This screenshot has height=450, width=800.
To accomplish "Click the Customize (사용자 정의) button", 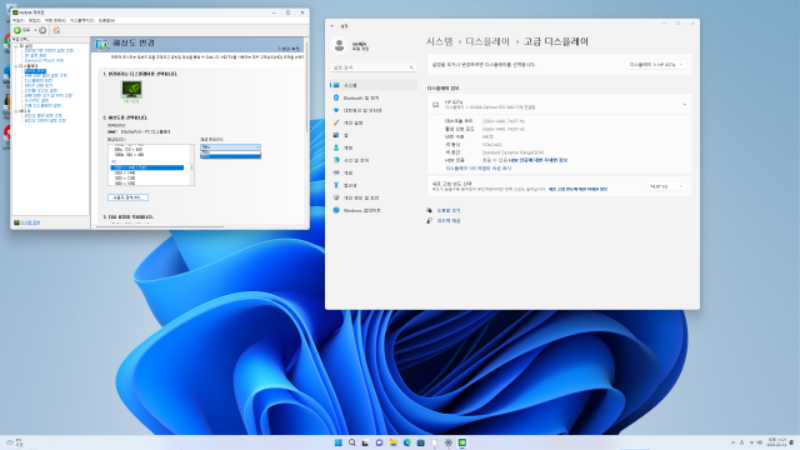I will coord(128,197).
